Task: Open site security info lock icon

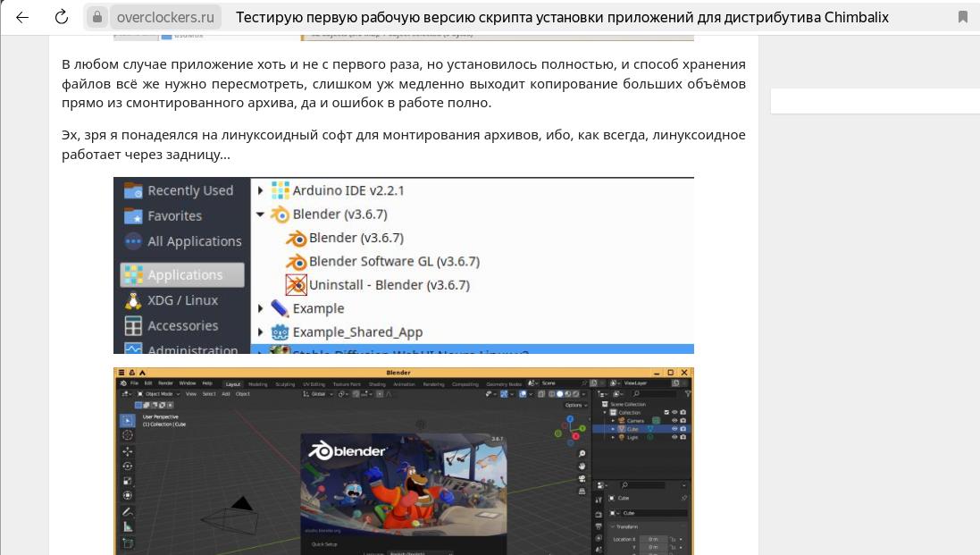Action: point(96,18)
